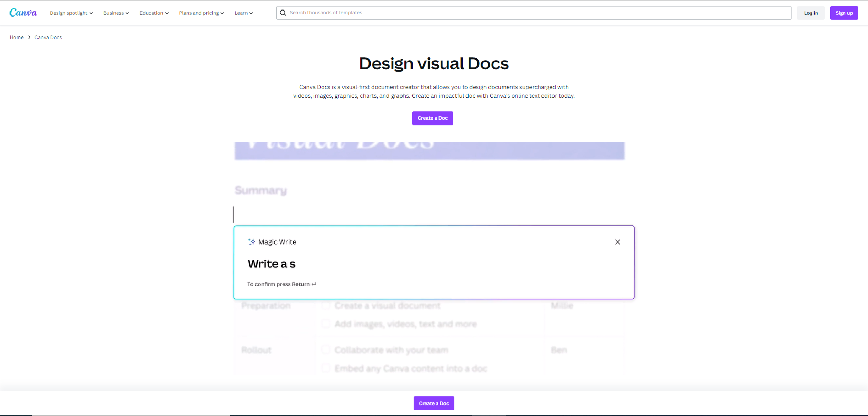Check the Add images, videos, text checkbox
The height and width of the screenshot is (416, 868).
point(326,324)
